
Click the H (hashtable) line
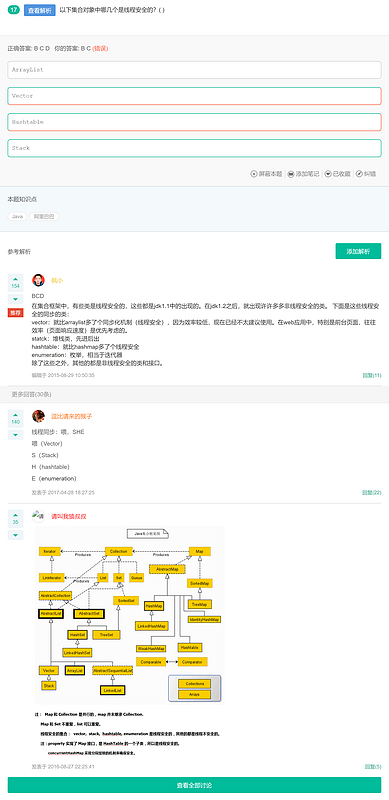[51, 467]
